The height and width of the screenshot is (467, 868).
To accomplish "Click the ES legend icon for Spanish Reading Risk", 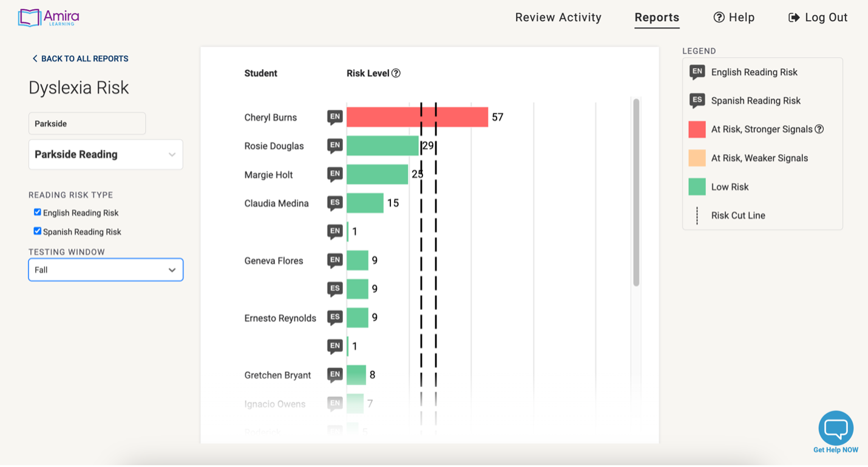I will pos(697,101).
